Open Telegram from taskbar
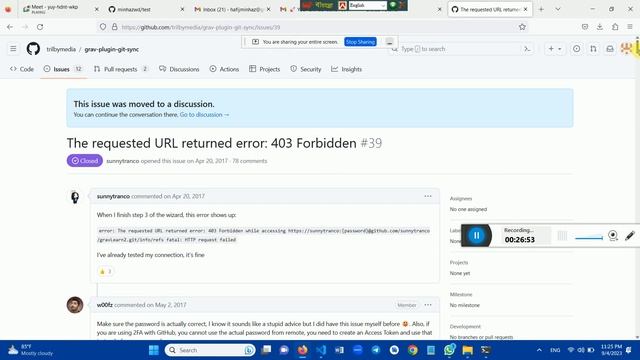The image size is (640, 360). (x=376, y=350)
